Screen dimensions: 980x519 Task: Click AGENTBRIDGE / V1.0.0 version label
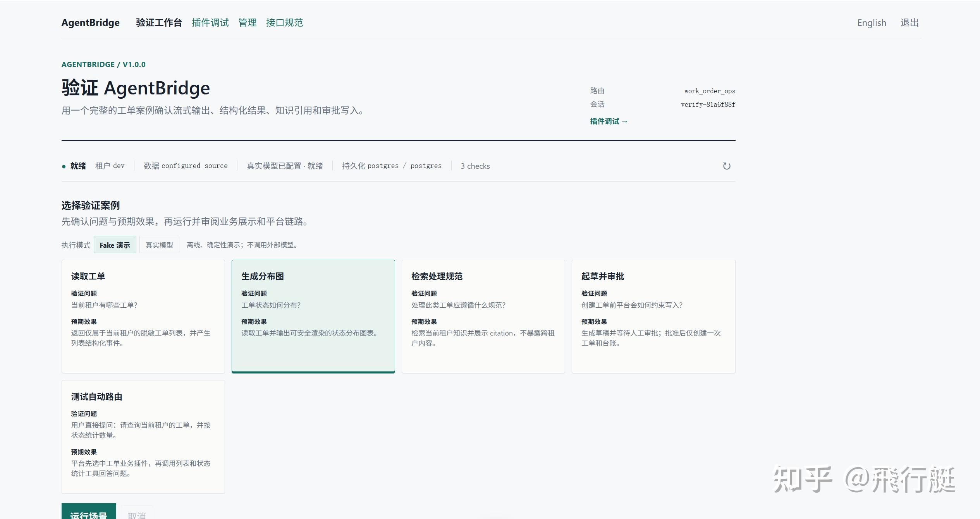pyautogui.click(x=103, y=64)
